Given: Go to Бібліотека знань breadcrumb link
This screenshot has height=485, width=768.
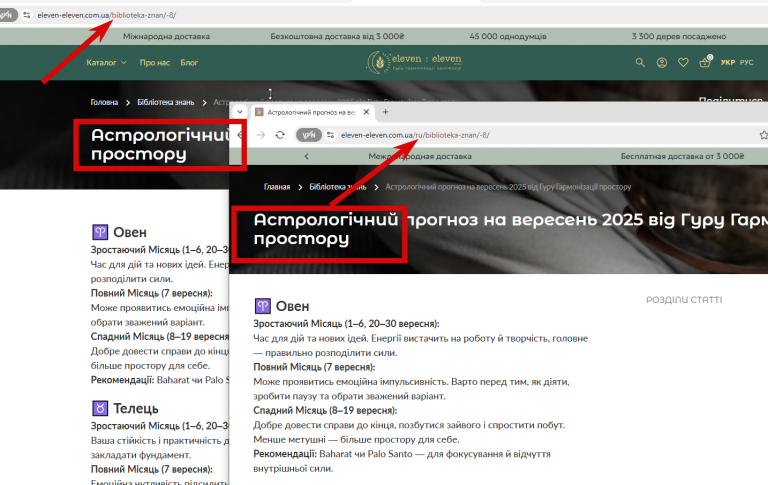Looking at the screenshot, I should click(x=166, y=102).
